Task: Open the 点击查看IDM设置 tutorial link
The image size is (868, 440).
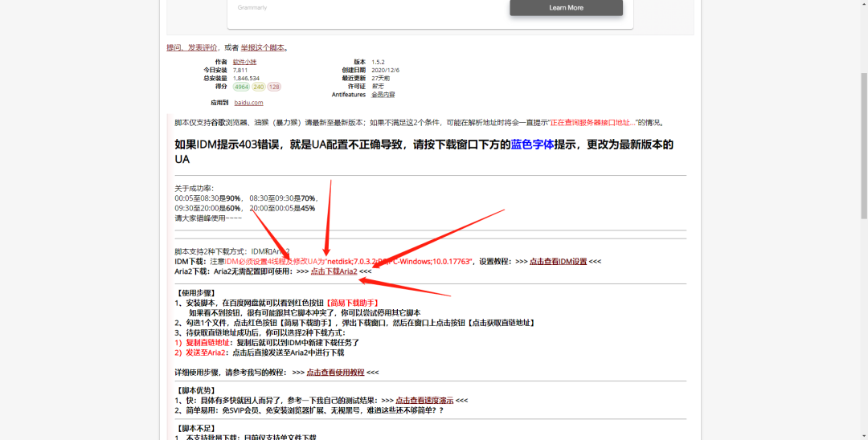Action: [558, 262]
